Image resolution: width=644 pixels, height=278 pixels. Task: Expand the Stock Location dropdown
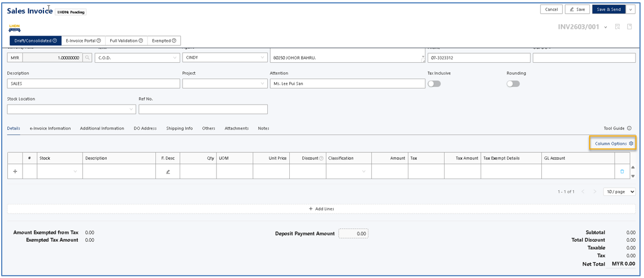coord(71,110)
